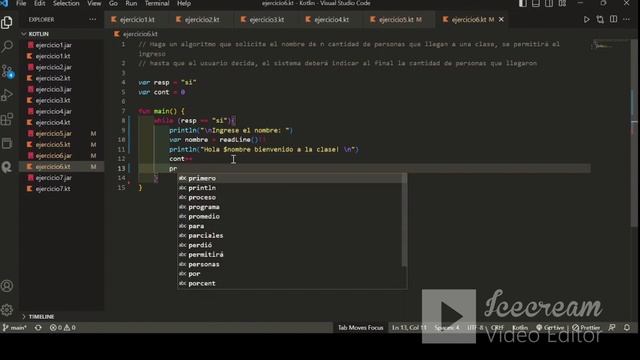The height and width of the screenshot is (360, 640).
Task: Open ejercicio3.jar in the explorer
Action: tap(53, 89)
